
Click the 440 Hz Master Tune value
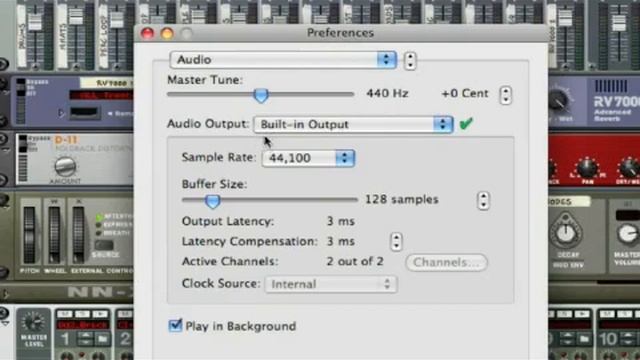click(x=387, y=93)
